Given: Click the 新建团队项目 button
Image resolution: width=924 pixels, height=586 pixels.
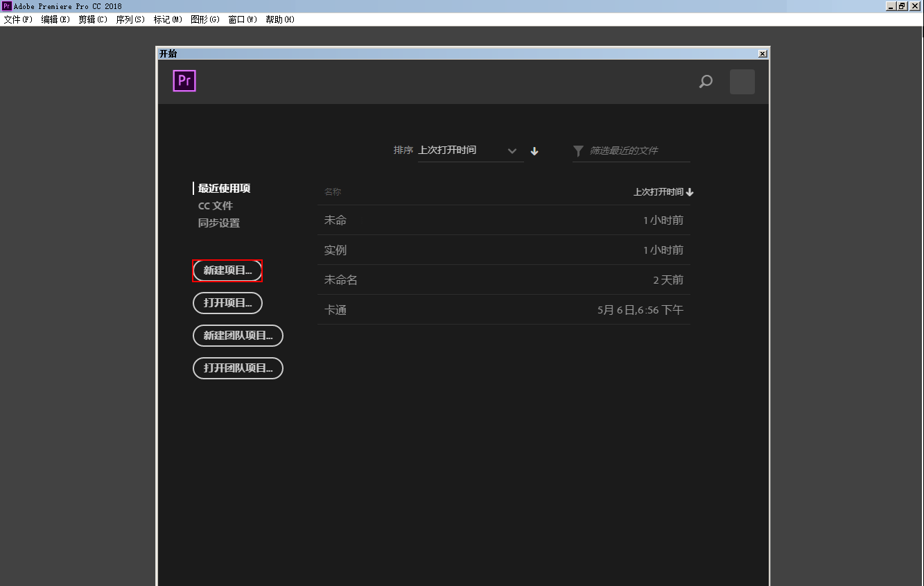Looking at the screenshot, I should click(x=238, y=336).
